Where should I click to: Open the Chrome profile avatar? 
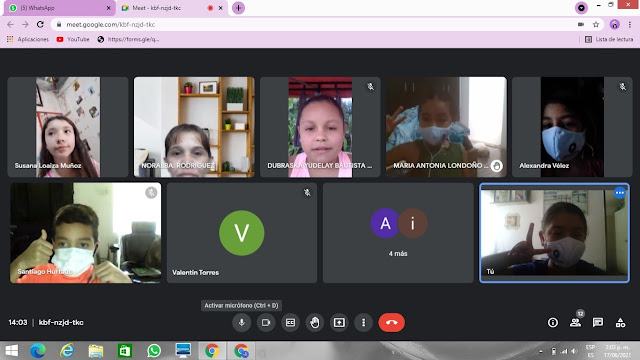(x=614, y=24)
